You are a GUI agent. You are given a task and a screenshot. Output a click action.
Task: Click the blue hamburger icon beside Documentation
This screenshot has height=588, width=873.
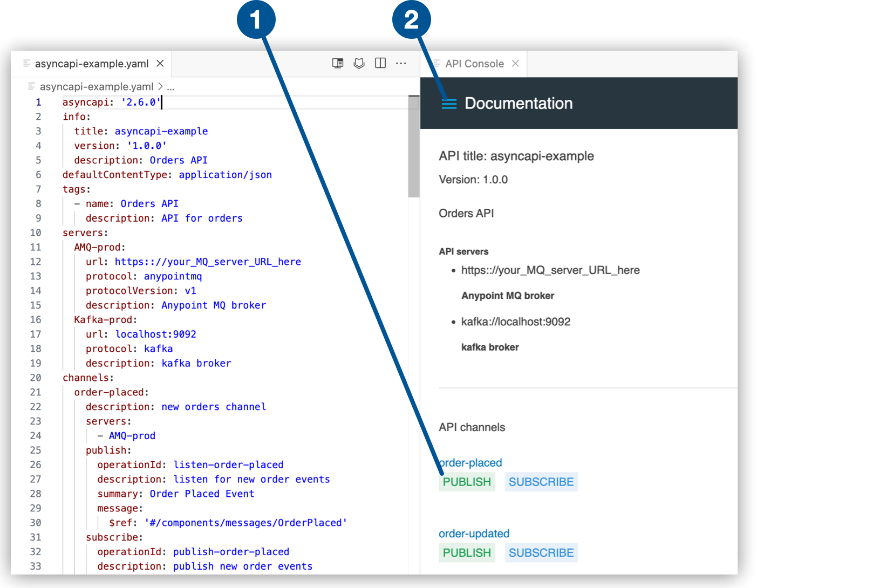(x=448, y=103)
